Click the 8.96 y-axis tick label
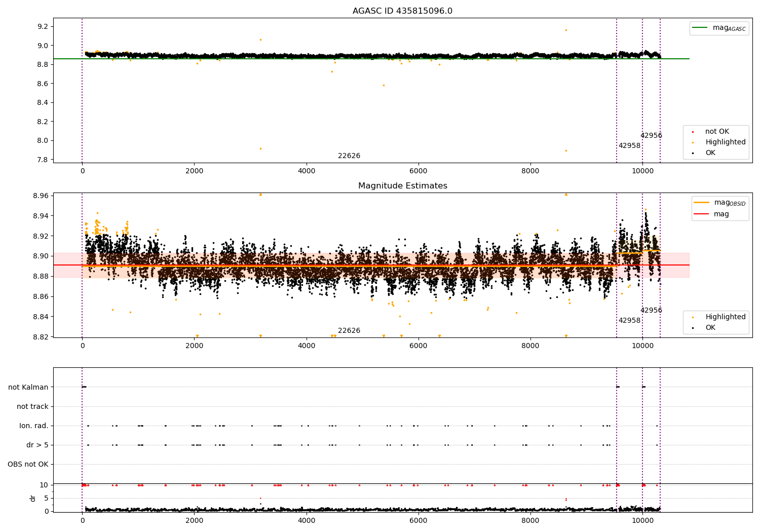 coord(41,196)
